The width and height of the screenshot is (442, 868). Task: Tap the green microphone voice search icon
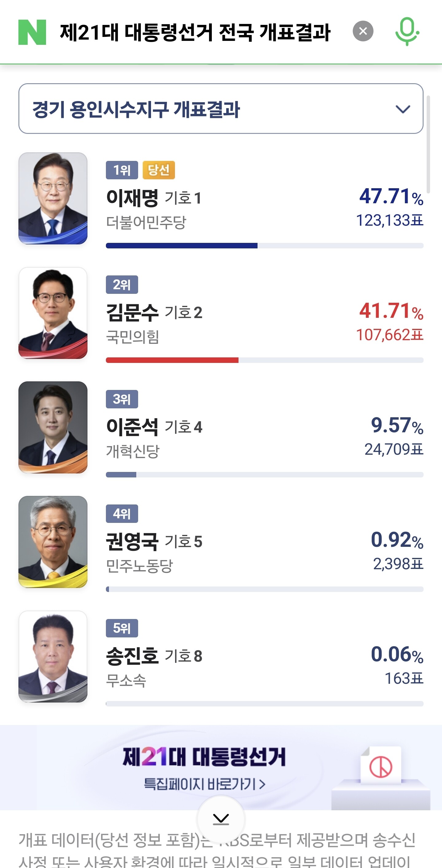407,31
